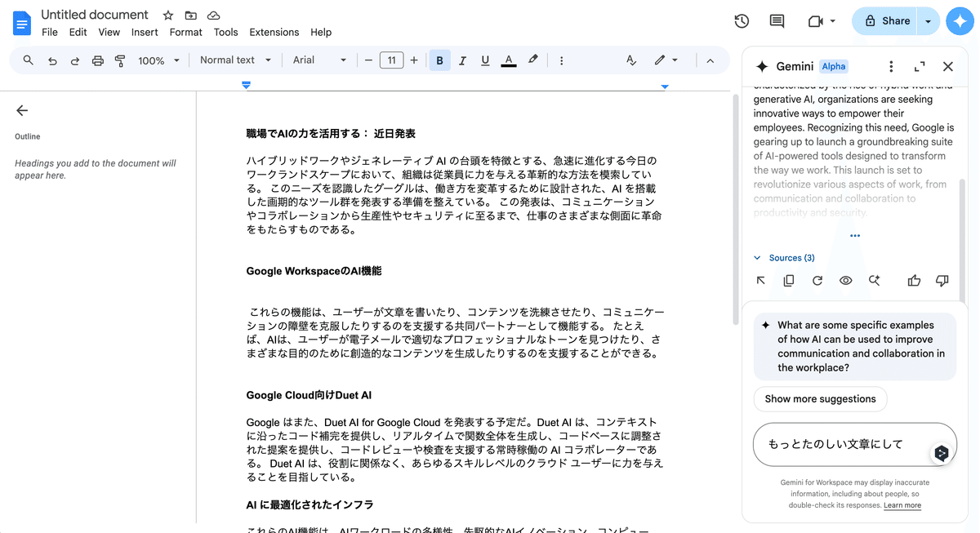The image size is (980, 533).
Task: Open the Learn more link
Action: coord(902,505)
